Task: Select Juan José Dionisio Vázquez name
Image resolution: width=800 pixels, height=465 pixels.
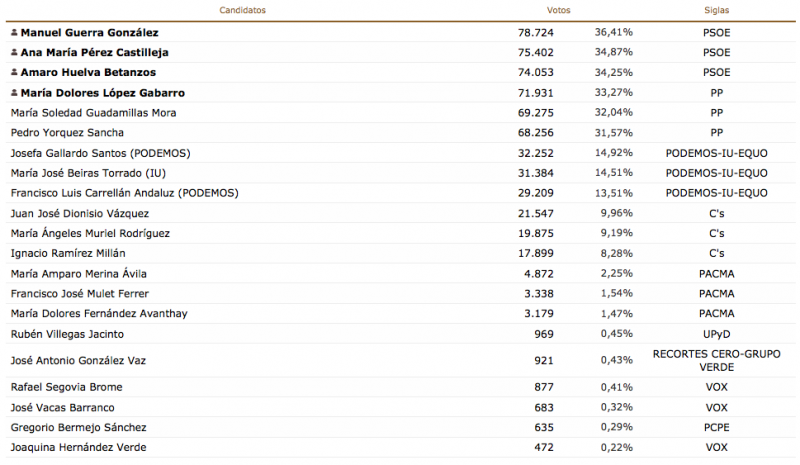Action: click(79, 213)
